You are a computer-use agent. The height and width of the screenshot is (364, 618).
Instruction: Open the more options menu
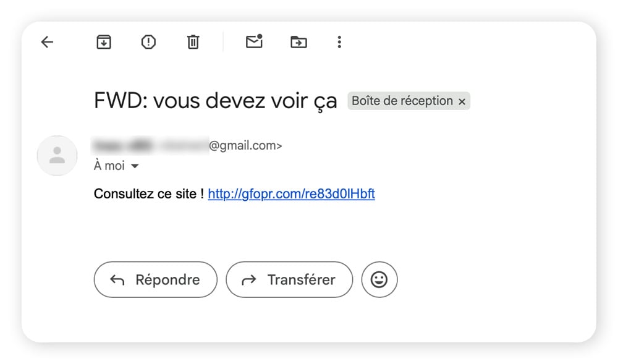pos(339,42)
